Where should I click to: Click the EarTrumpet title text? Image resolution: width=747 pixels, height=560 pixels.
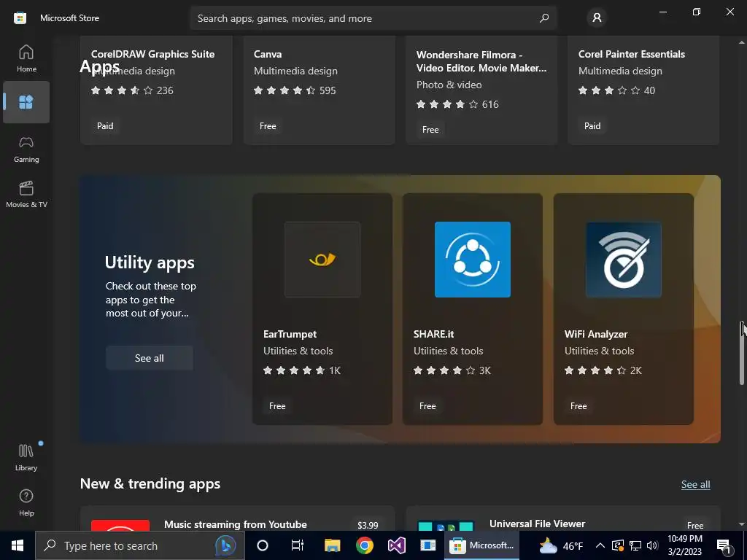(x=290, y=334)
